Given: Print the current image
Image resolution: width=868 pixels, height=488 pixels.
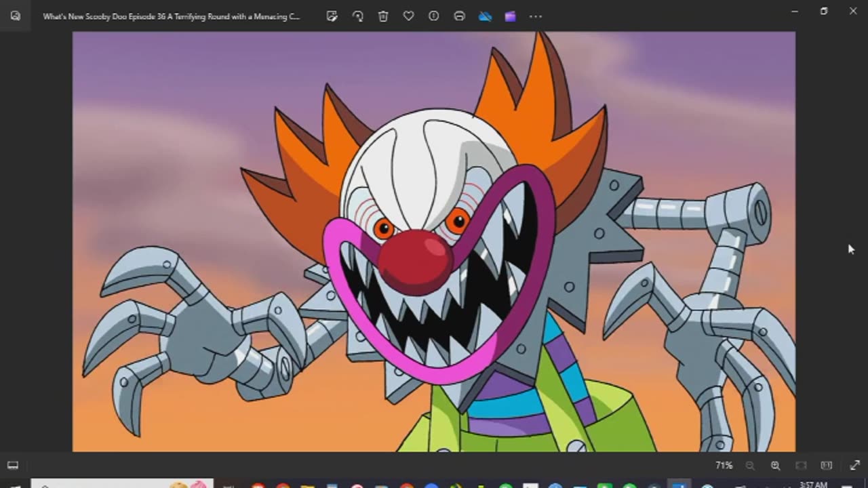Looking at the screenshot, I should click(x=459, y=16).
